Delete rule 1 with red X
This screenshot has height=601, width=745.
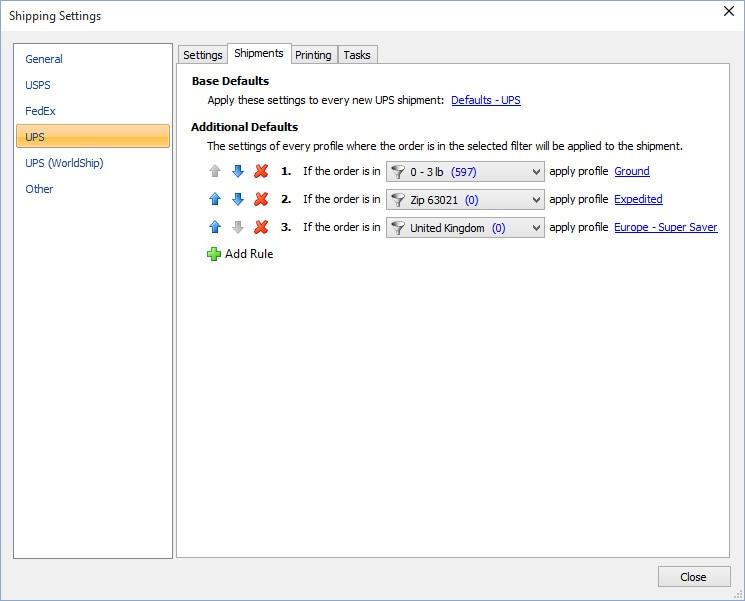[x=261, y=171]
